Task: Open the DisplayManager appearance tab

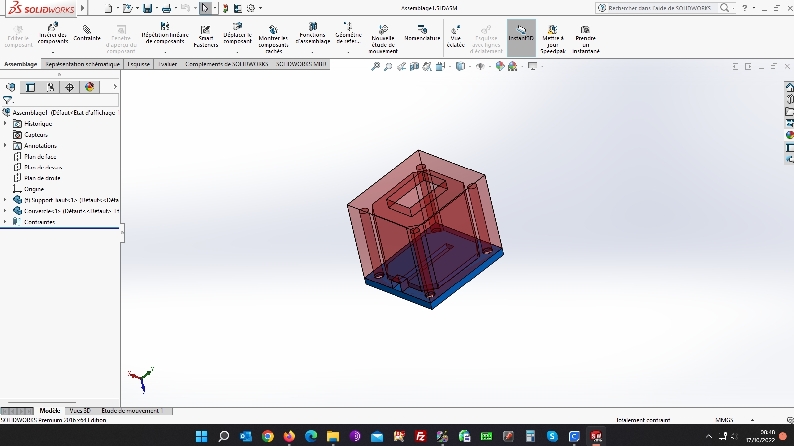Action: [88, 87]
